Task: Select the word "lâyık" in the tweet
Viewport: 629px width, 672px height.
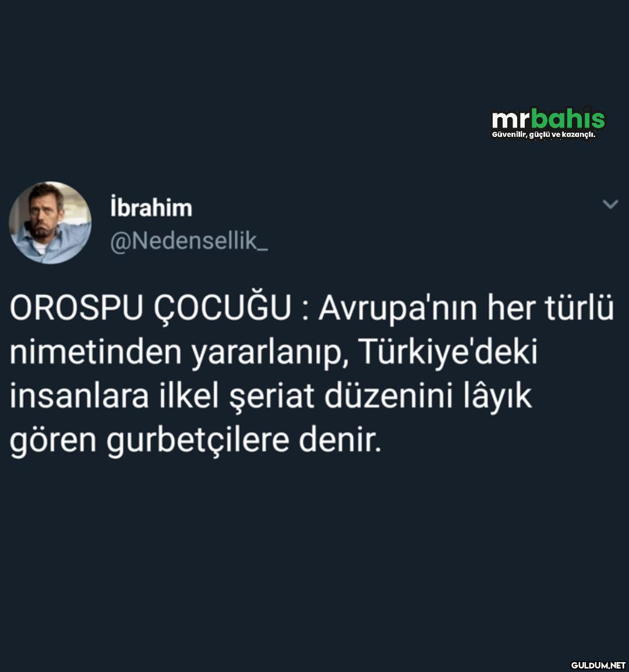Action: coord(497,396)
